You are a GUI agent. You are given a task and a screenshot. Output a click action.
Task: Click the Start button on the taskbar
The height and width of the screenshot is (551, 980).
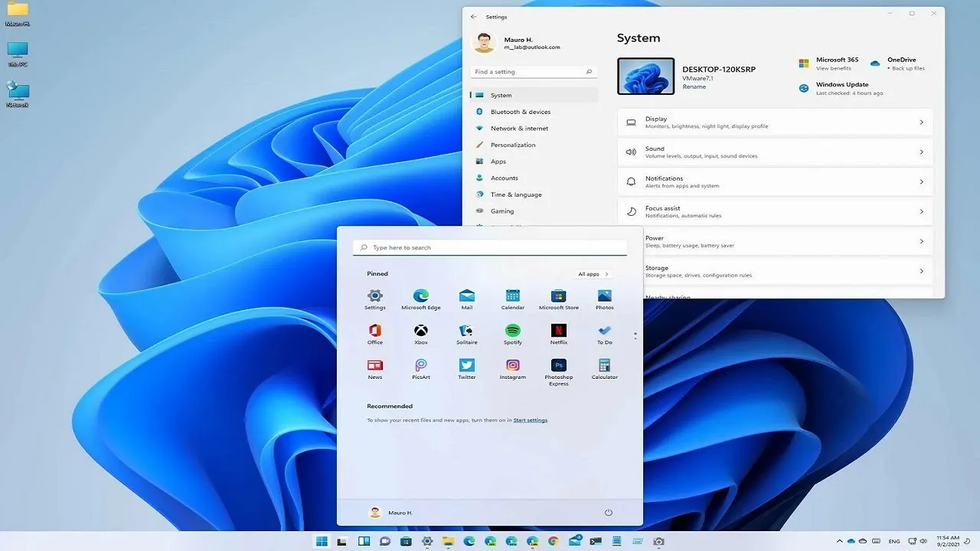click(322, 542)
